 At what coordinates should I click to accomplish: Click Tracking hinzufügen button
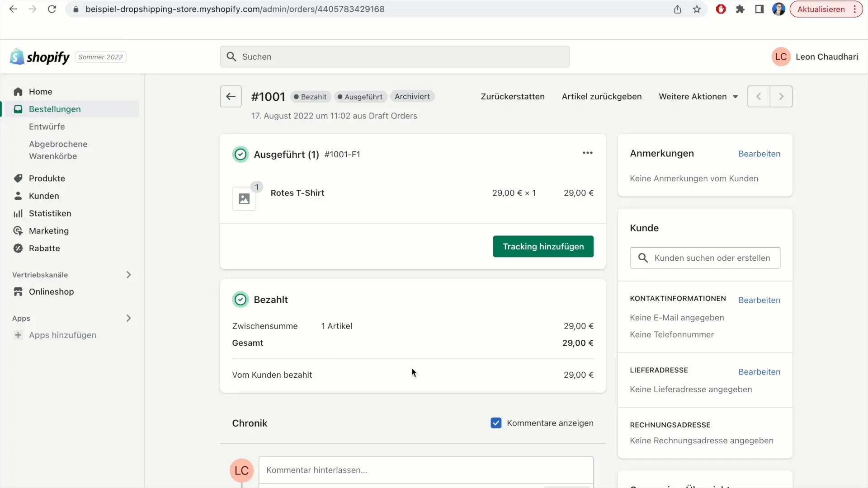tap(543, 246)
